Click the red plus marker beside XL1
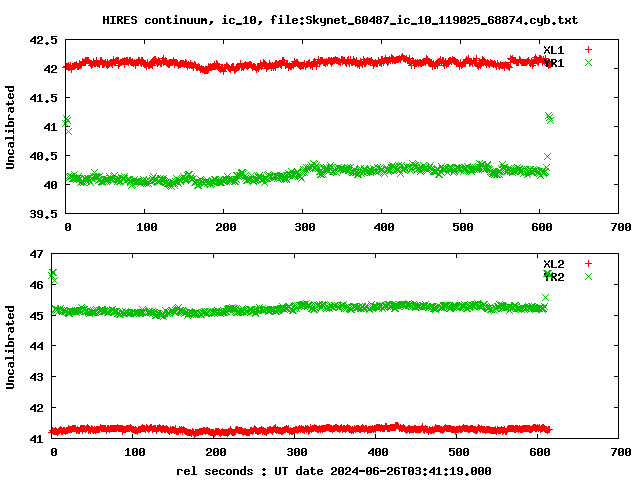 [x=588, y=50]
